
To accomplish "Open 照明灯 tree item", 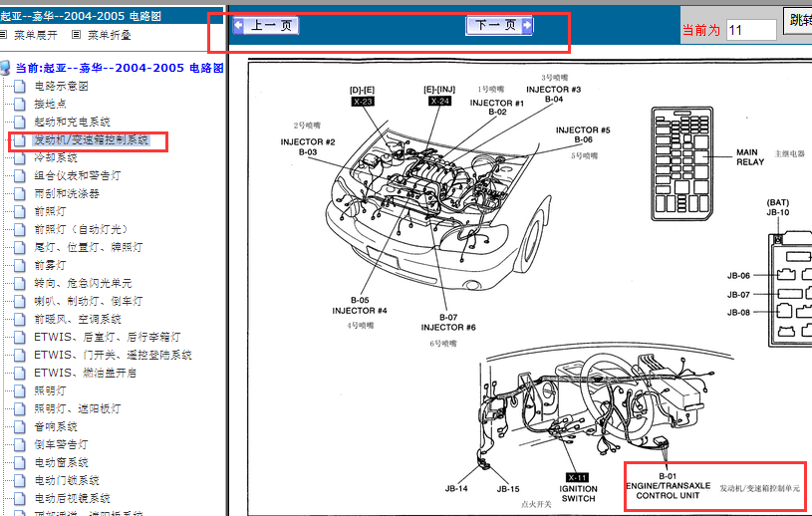I will 50,390.
